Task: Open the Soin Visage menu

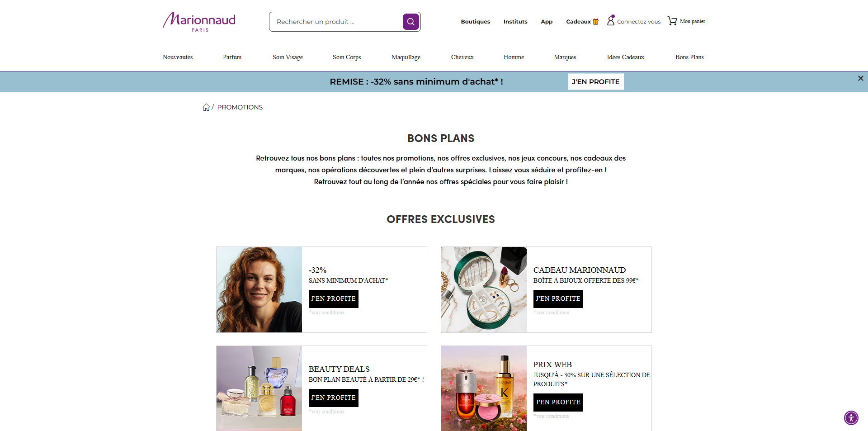Action: click(x=288, y=57)
